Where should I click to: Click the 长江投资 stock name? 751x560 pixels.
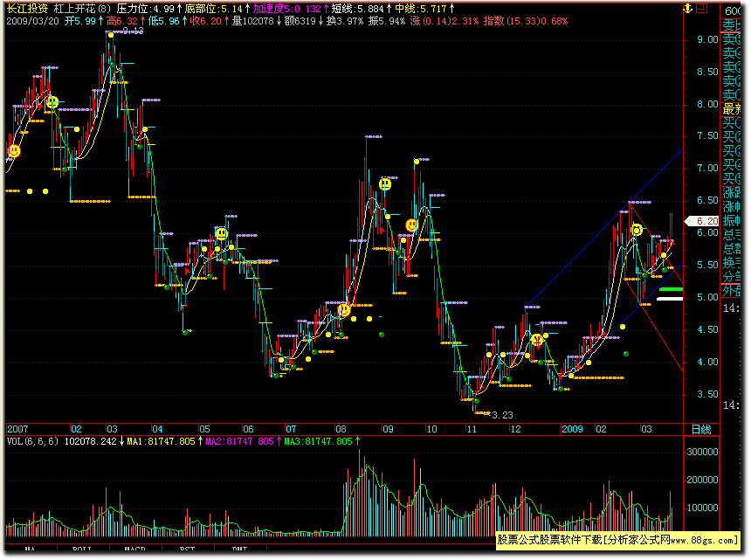pyautogui.click(x=27, y=9)
